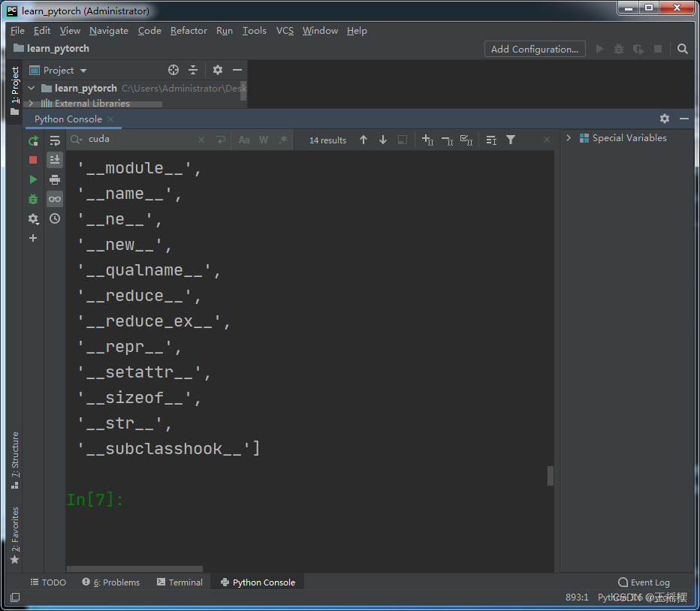Toggle multiline search results view icon
Viewport: 700px width, 611px height.
(x=491, y=140)
